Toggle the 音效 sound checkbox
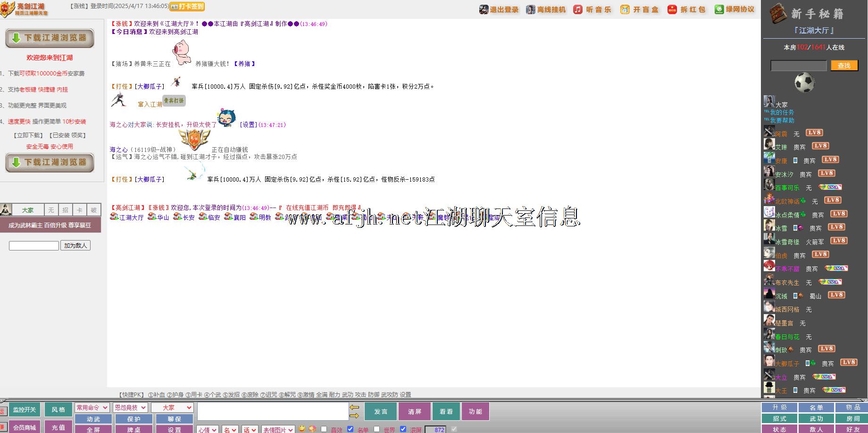The image size is (868, 433). click(x=324, y=429)
